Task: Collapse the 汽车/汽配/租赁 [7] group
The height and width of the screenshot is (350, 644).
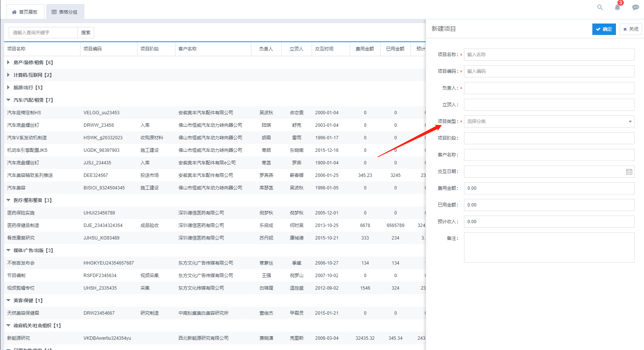Action: [x=8, y=100]
